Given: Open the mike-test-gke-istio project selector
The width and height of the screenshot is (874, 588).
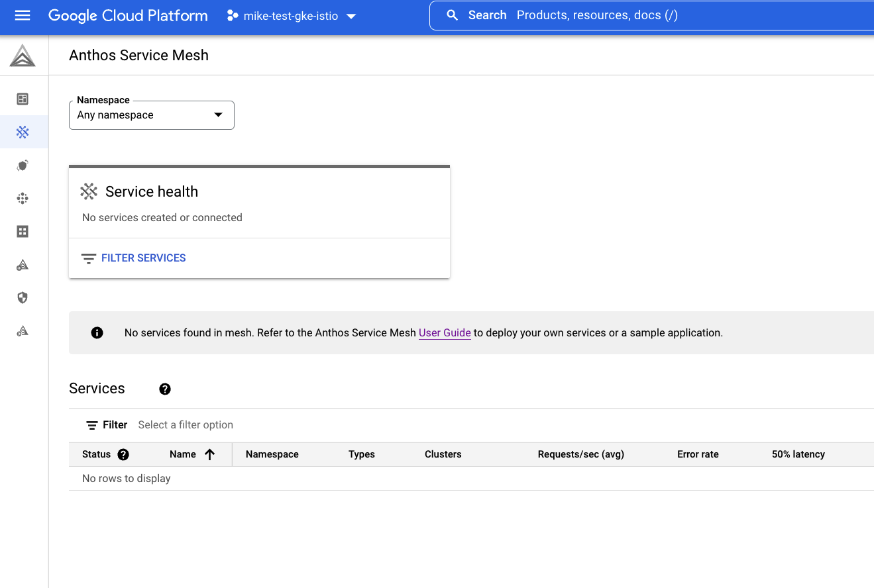Looking at the screenshot, I should (x=292, y=16).
